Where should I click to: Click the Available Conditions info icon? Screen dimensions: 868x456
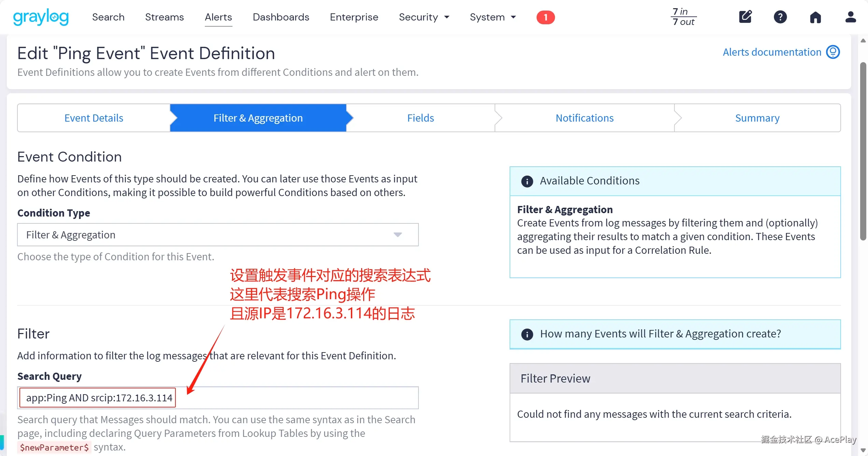(x=527, y=181)
